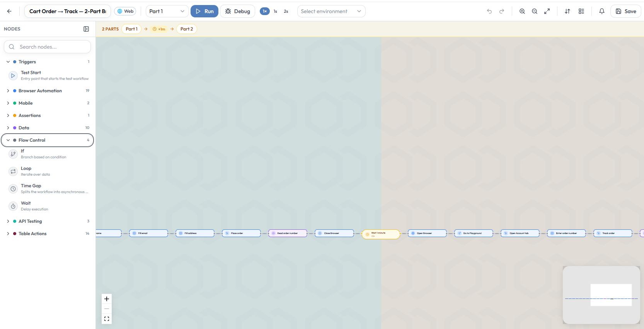Click the Fill email node on canvas
Screen dimensions: 644x329
click(x=149, y=233)
